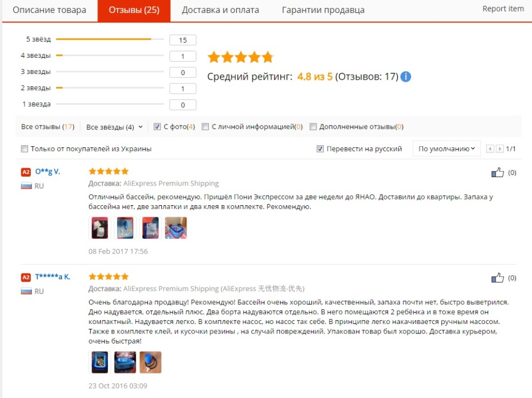Open user profile O**g V.

[48, 172]
